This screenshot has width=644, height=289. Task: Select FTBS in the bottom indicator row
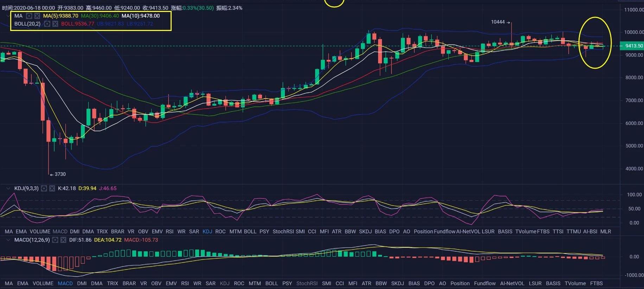click(x=596, y=283)
